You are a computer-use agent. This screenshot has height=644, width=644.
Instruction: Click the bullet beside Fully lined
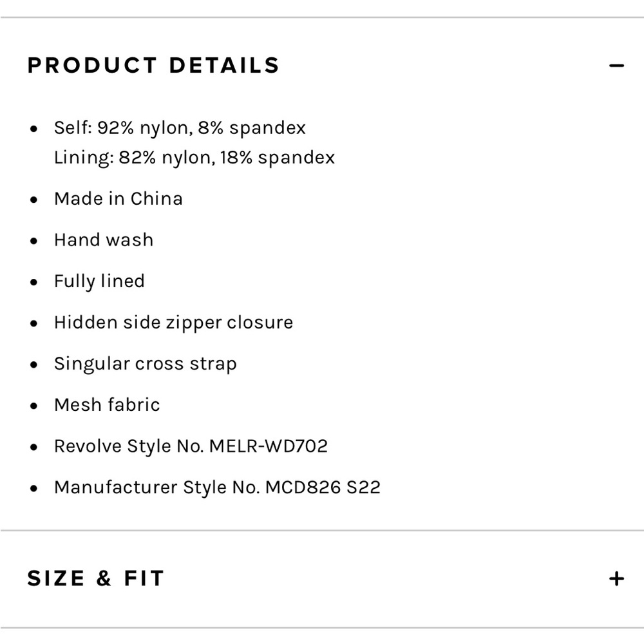(34, 282)
